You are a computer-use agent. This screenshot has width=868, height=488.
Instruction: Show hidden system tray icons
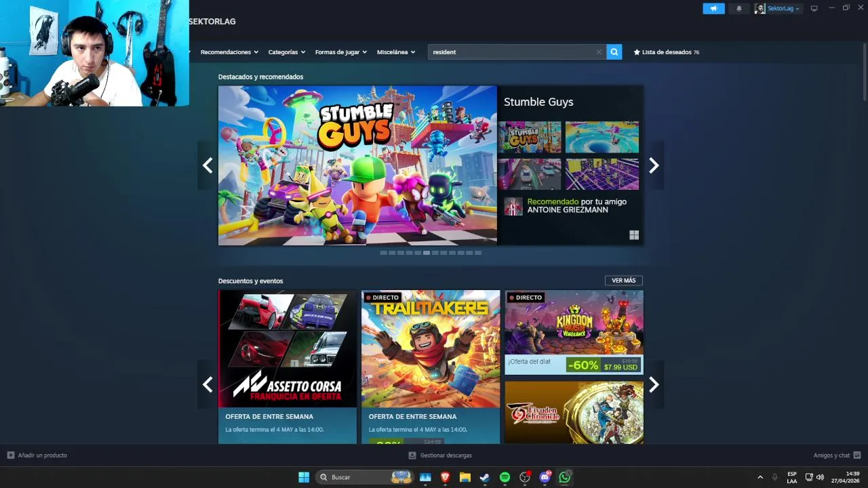(x=760, y=477)
